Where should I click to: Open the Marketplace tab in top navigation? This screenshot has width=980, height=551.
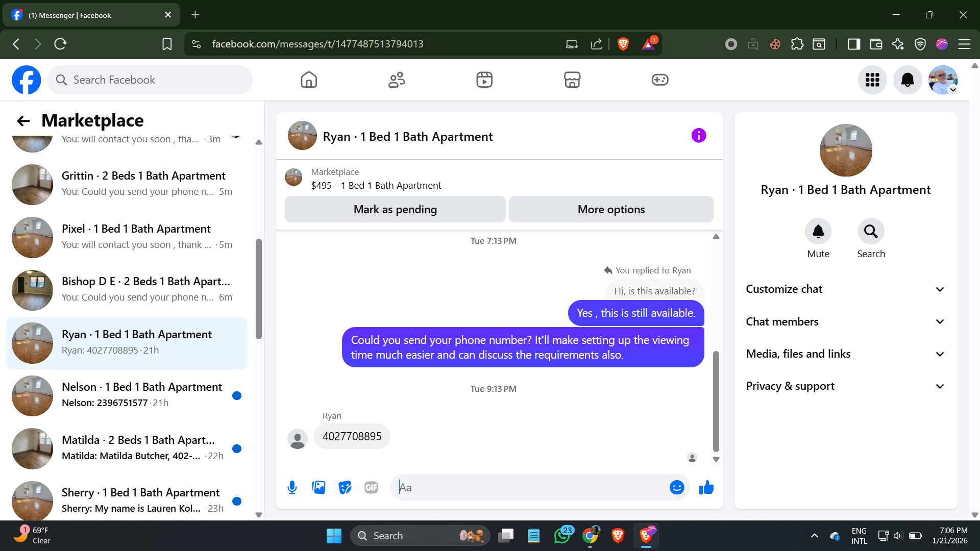click(572, 80)
